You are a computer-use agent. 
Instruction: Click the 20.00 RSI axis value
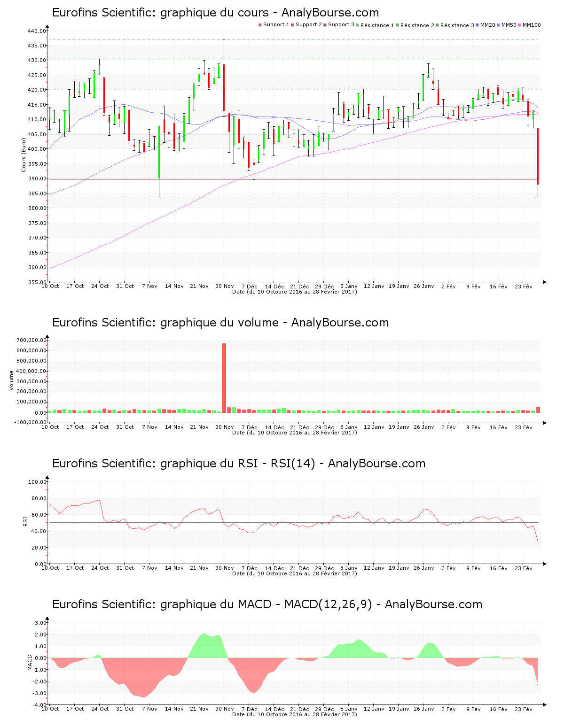[38, 548]
